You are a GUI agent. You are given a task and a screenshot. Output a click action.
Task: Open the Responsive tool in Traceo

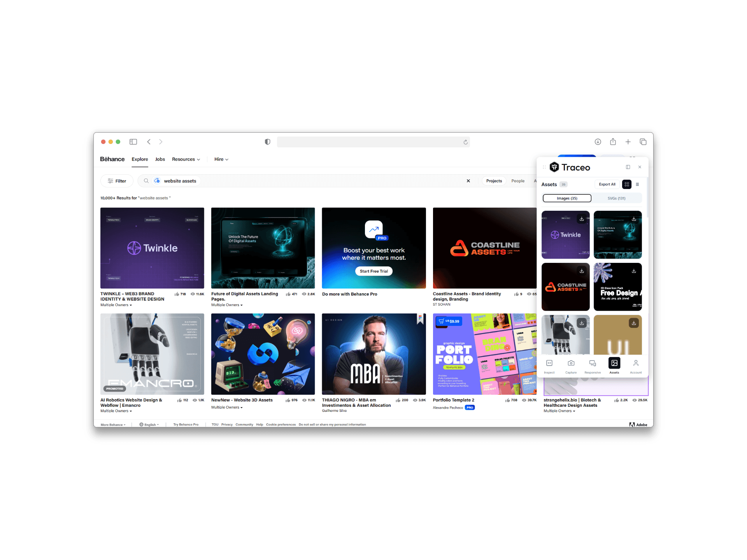click(x=593, y=366)
